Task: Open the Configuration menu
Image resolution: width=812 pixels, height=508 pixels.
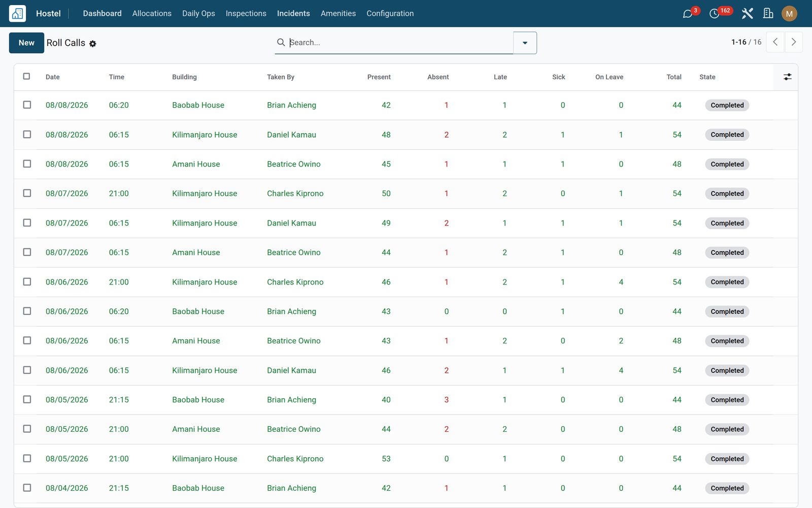Action: (x=390, y=13)
